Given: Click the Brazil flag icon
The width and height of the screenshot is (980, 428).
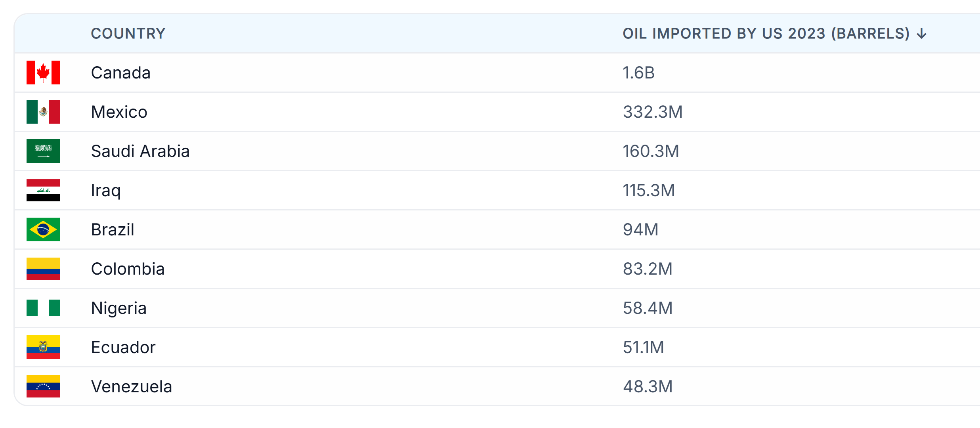Looking at the screenshot, I should pos(43,229).
